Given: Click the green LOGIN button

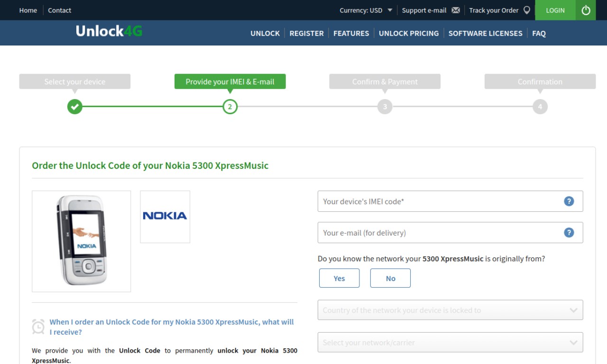Looking at the screenshot, I should point(555,10).
